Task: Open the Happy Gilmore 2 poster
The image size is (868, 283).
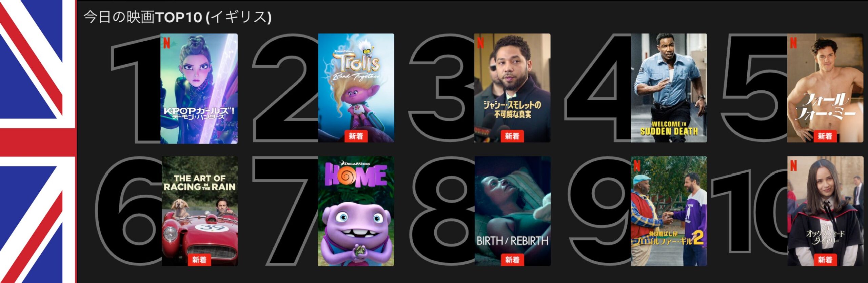Action: click(669, 211)
